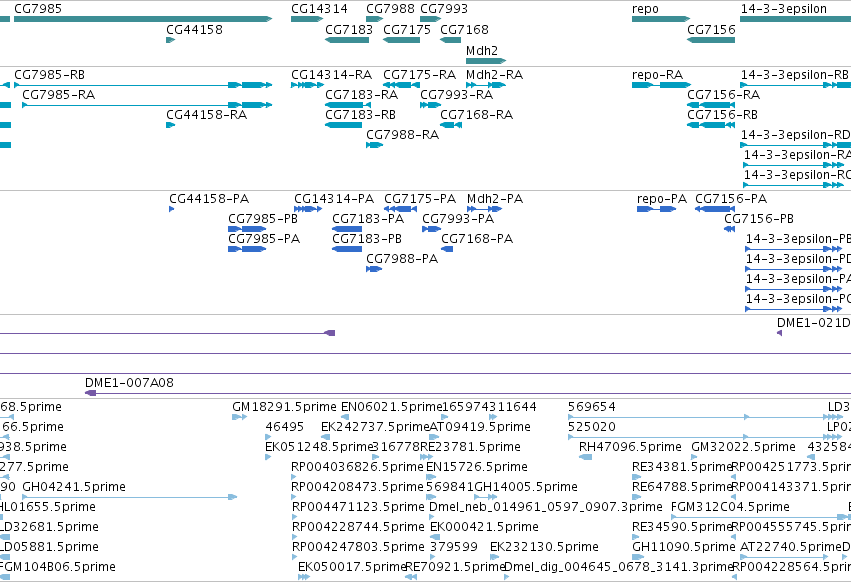Select the repo gene bar

point(661,19)
